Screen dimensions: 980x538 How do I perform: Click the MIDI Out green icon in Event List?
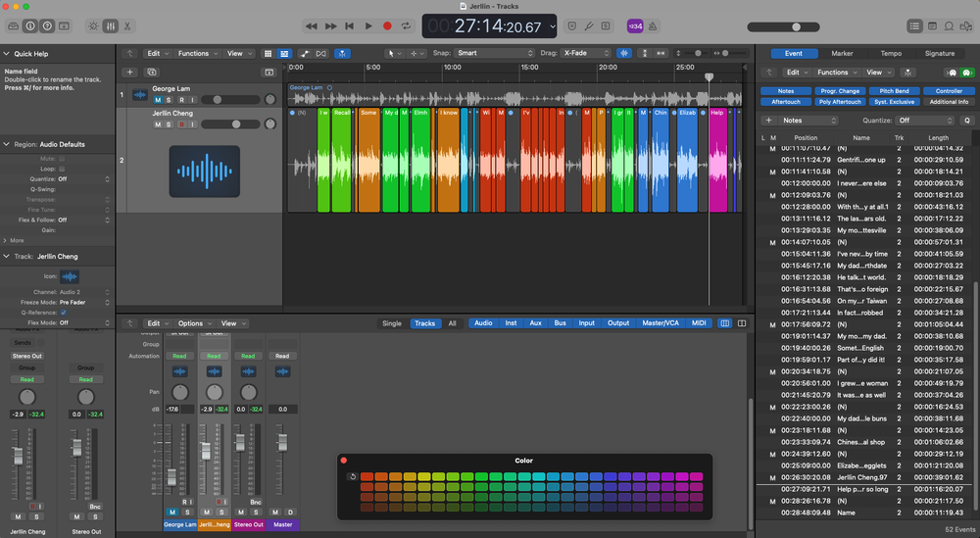coord(966,73)
